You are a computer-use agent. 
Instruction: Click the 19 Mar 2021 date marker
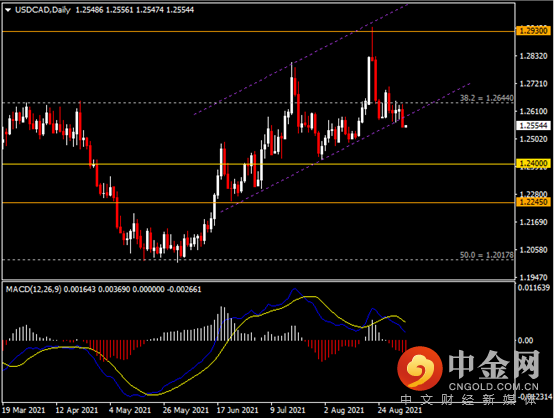(x=24, y=410)
